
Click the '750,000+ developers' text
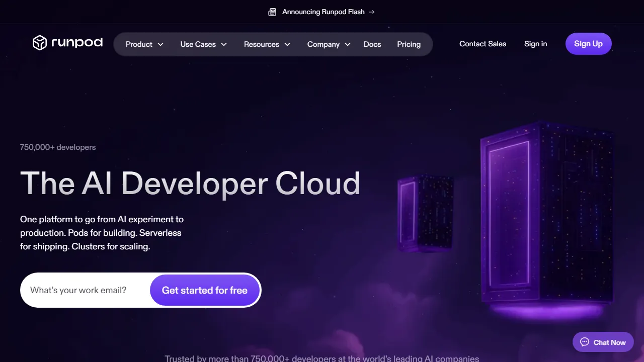[x=58, y=147]
